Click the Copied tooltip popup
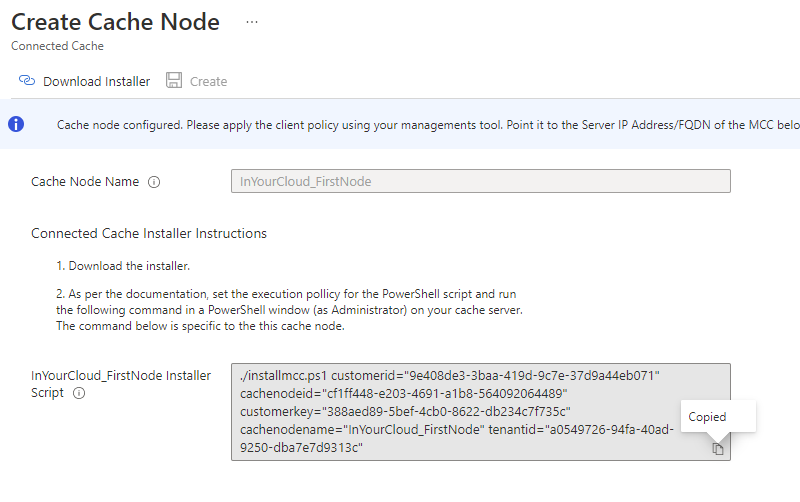This screenshot has height=502, width=800. [x=708, y=416]
